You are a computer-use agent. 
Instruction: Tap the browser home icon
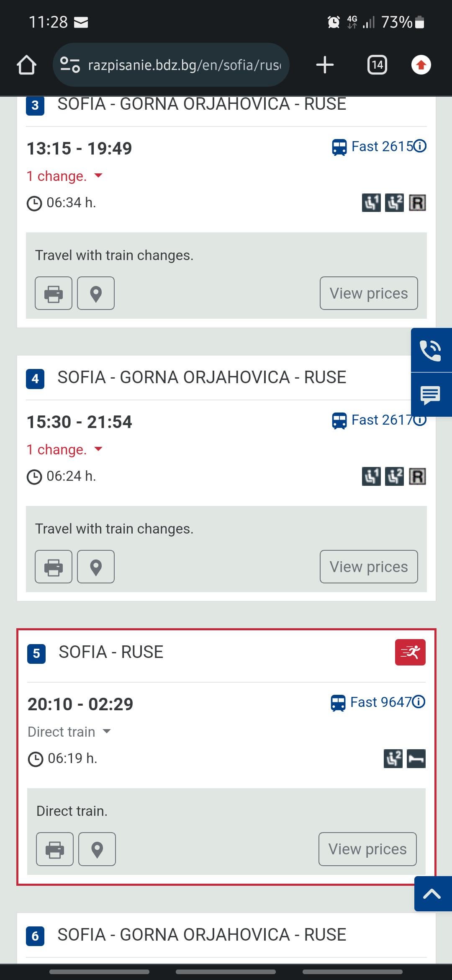point(26,65)
